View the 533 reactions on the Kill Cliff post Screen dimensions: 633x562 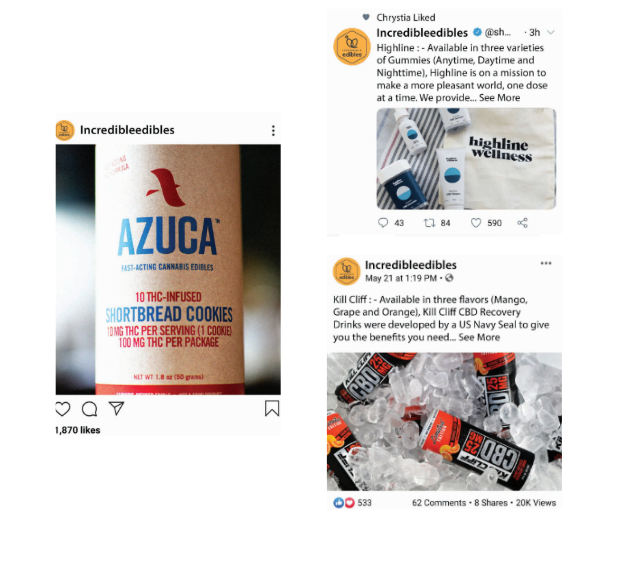(x=352, y=503)
